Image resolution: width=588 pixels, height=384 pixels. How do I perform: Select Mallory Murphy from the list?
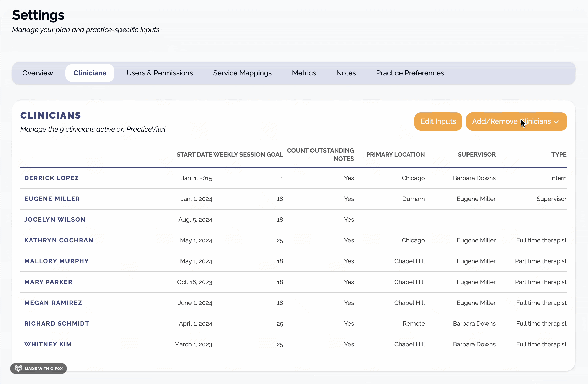(x=57, y=261)
